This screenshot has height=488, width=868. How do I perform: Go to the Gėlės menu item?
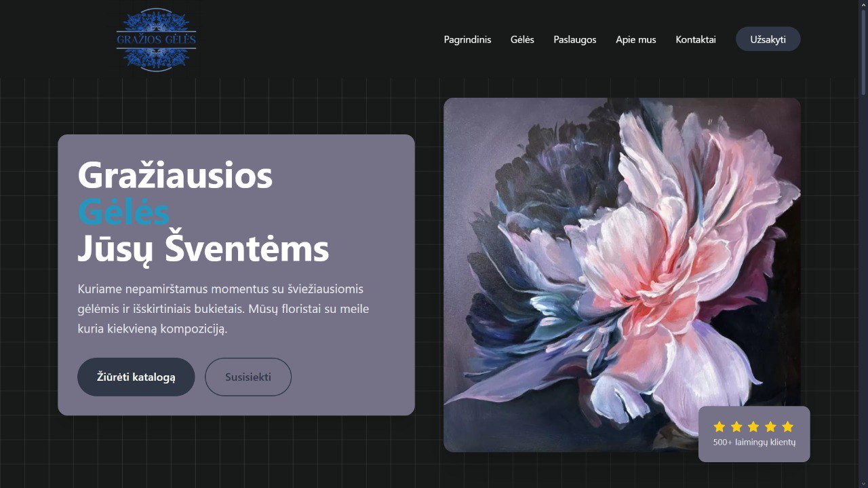pos(522,39)
